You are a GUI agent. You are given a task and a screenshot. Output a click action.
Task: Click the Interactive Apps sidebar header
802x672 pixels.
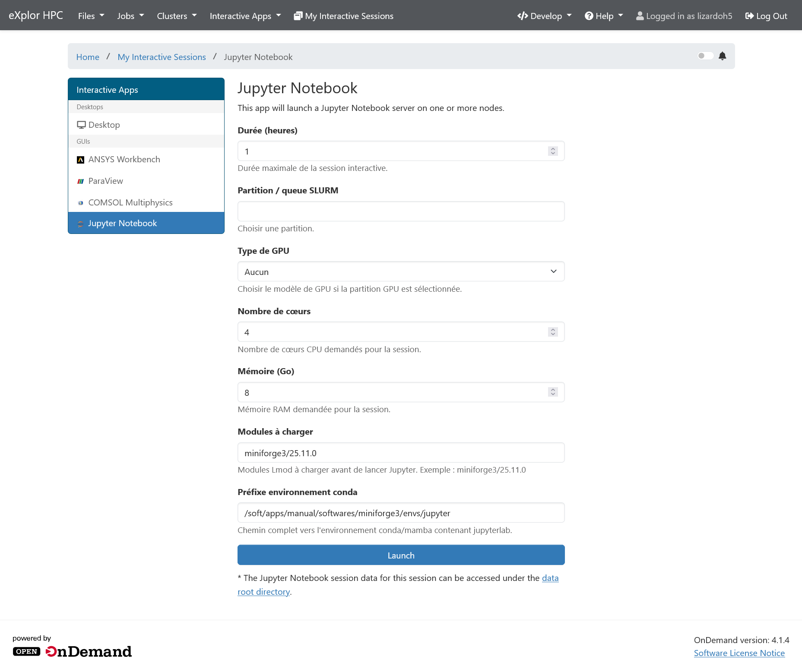coord(146,89)
